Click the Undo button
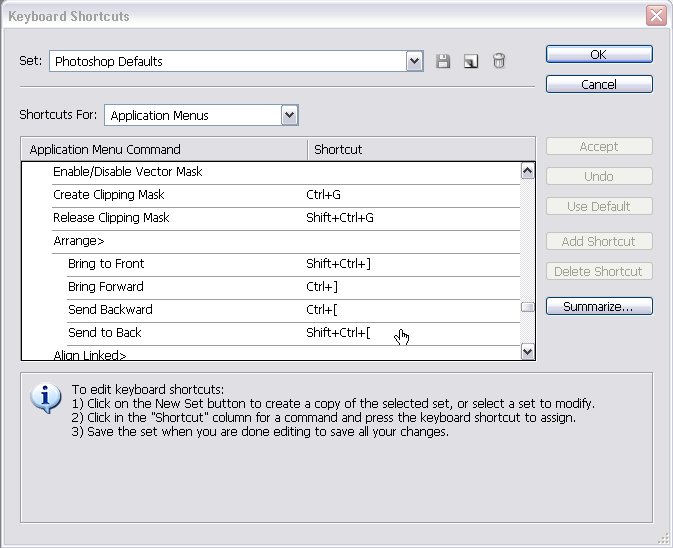The width and height of the screenshot is (673, 548). coord(599,176)
